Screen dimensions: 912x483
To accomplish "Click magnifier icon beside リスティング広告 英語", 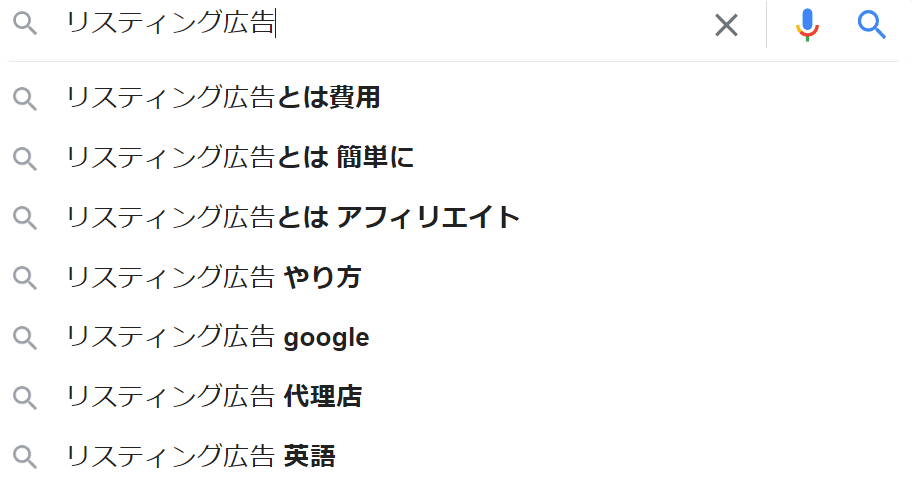I will [x=25, y=457].
